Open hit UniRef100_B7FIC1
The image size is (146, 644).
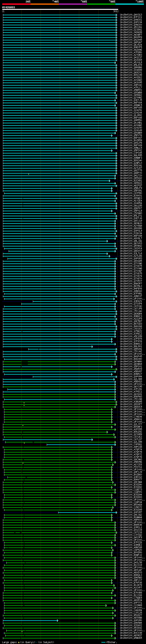(131, 17)
